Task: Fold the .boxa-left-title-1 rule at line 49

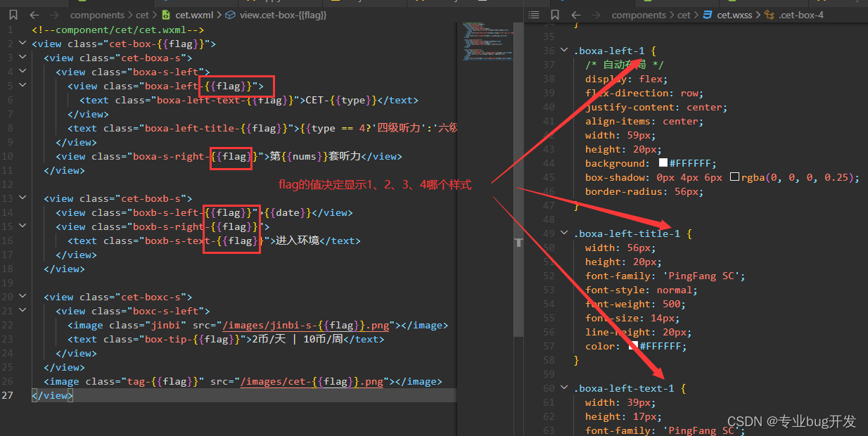Action: (564, 233)
